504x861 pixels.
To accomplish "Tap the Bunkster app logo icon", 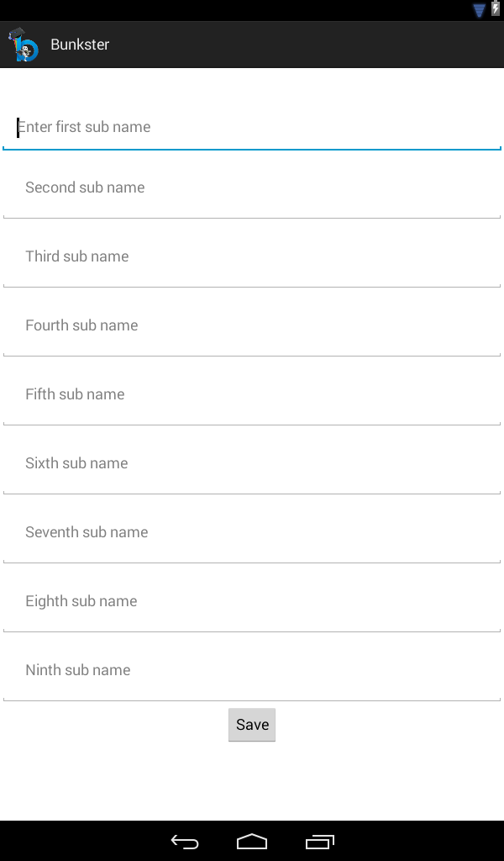I will pyautogui.click(x=24, y=45).
